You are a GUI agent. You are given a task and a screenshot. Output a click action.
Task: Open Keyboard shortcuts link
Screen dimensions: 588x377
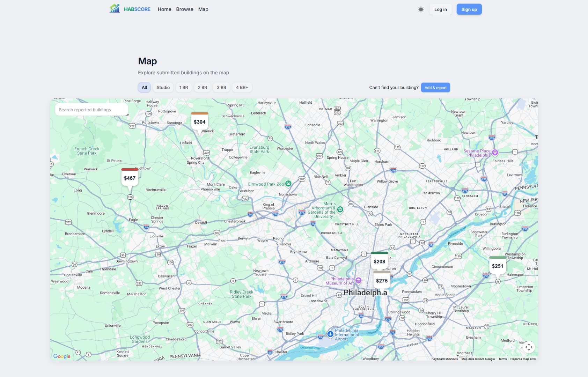click(x=444, y=359)
